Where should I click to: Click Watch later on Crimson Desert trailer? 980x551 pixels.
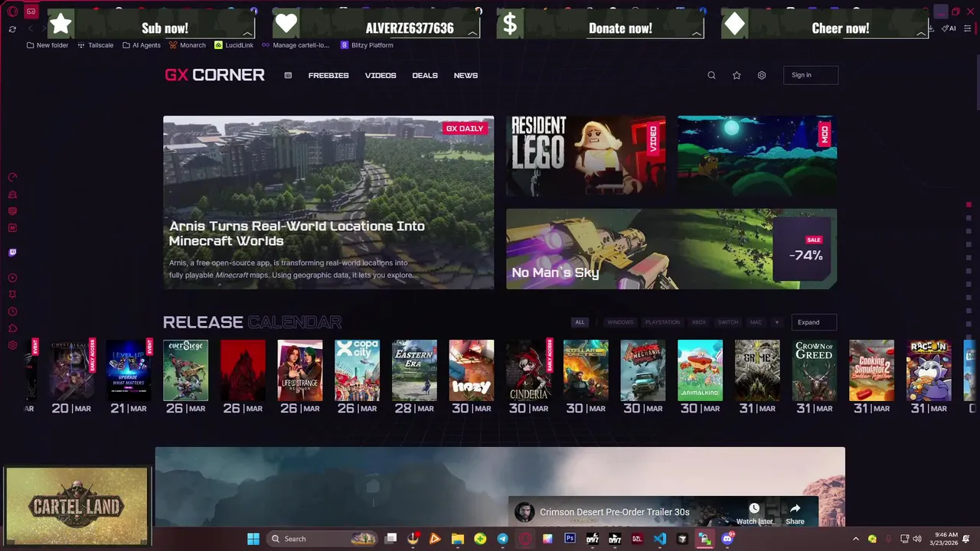click(754, 514)
